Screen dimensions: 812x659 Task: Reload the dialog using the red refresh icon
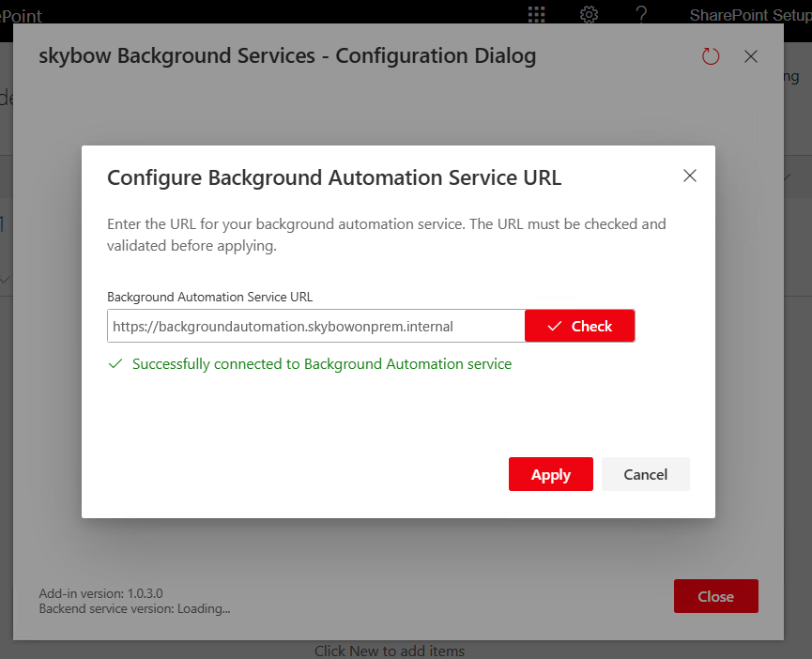pos(711,56)
